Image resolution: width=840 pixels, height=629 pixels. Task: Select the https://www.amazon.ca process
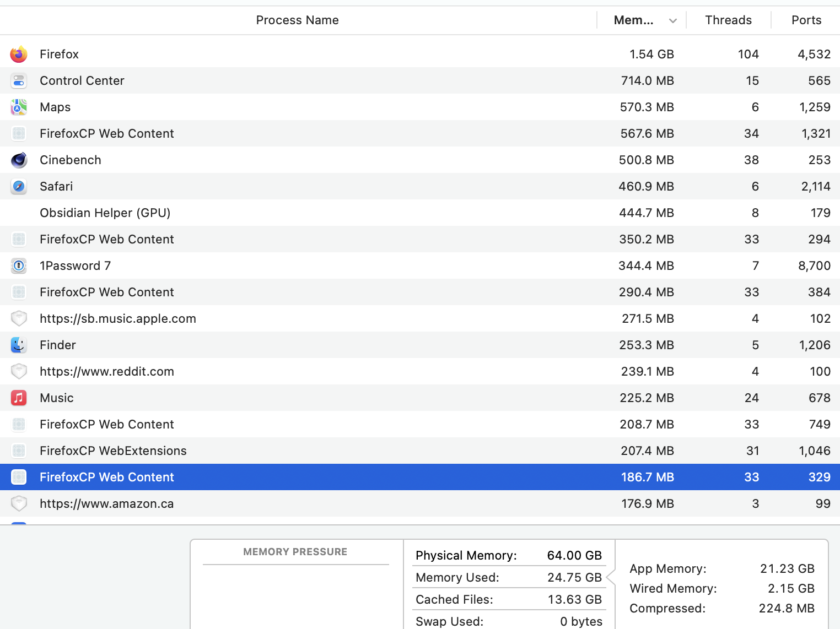tap(107, 503)
